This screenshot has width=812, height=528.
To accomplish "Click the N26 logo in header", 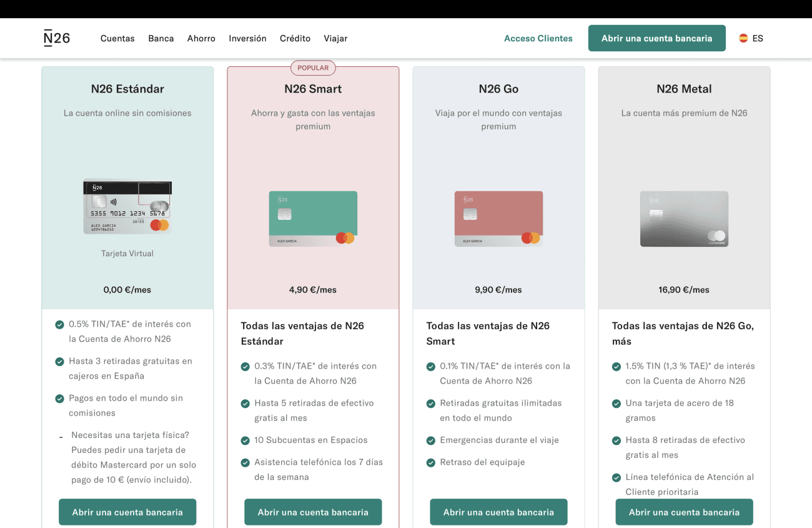I will pyautogui.click(x=57, y=38).
